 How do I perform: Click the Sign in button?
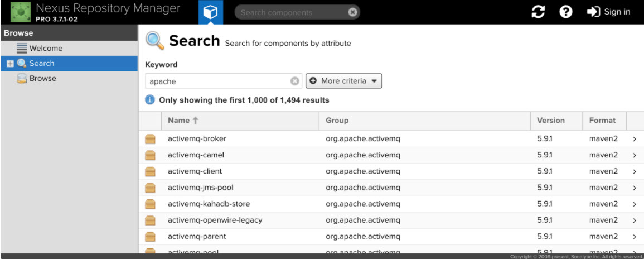pos(609,12)
